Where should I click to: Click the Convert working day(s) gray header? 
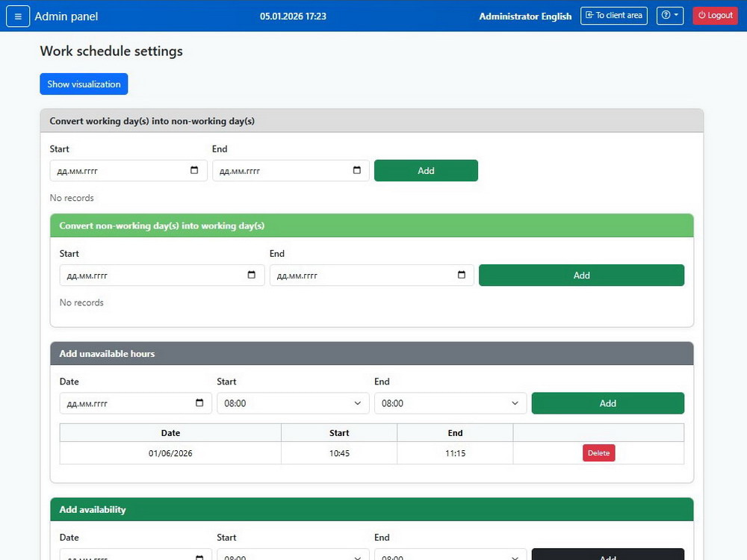[x=371, y=121]
